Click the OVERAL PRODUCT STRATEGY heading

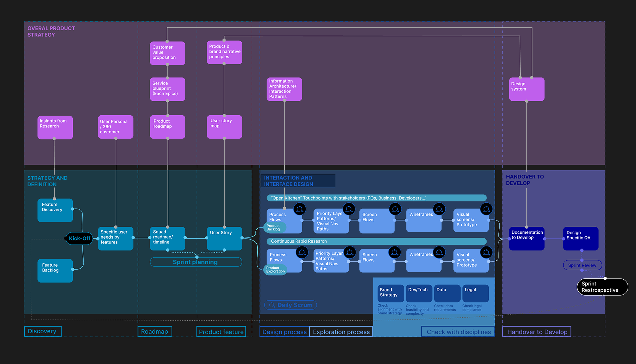(51, 32)
